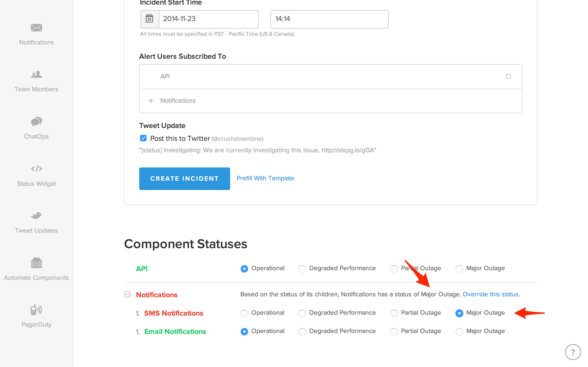The image size is (588, 367).
Task: Collapse the Notifications component group
Action: click(x=127, y=295)
